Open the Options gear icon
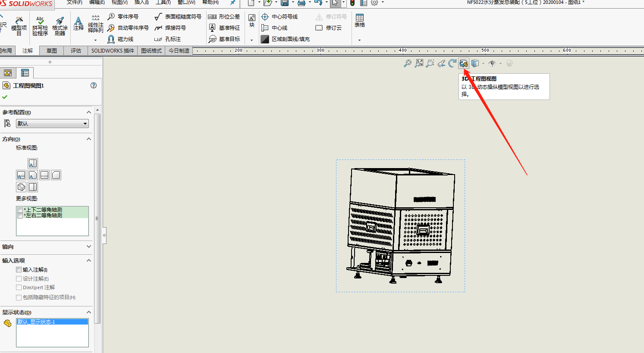The width and height of the screenshot is (644, 353). (374, 3)
